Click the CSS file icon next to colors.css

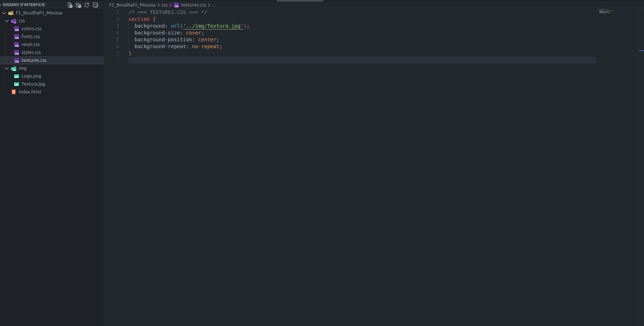(x=17, y=29)
